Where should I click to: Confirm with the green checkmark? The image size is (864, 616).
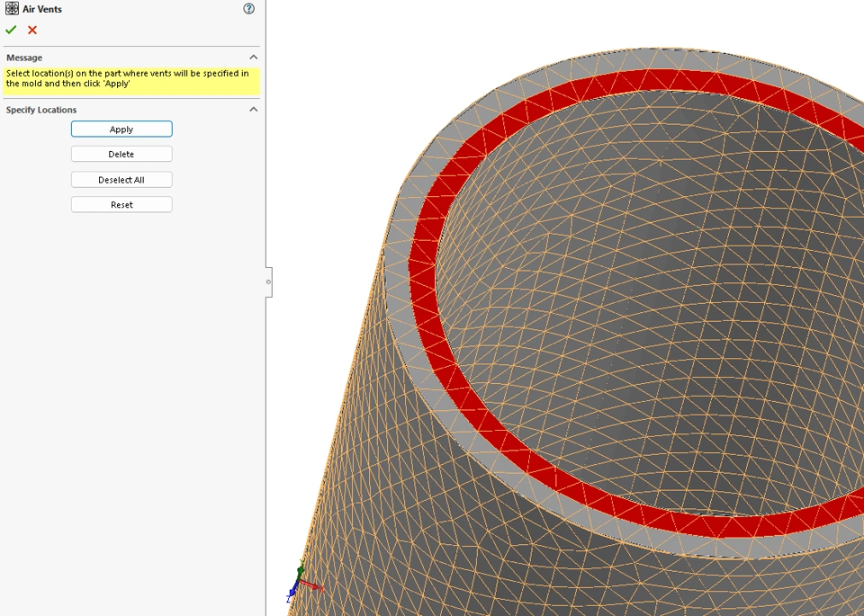point(11,30)
